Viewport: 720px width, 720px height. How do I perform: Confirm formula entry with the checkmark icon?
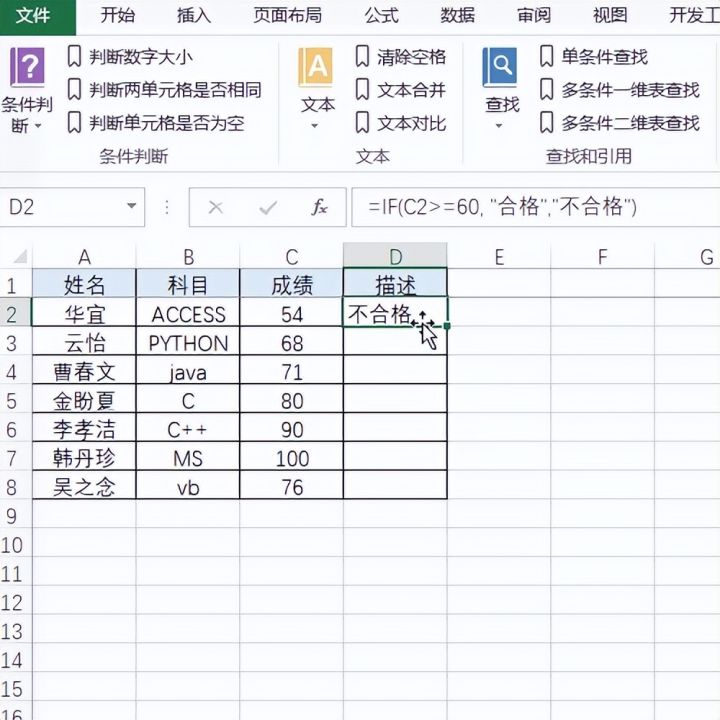point(268,208)
